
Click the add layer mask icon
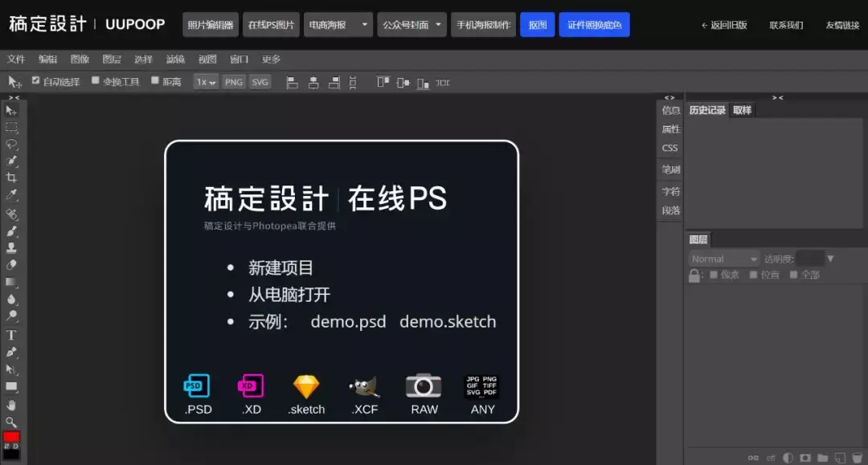pos(805,458)
